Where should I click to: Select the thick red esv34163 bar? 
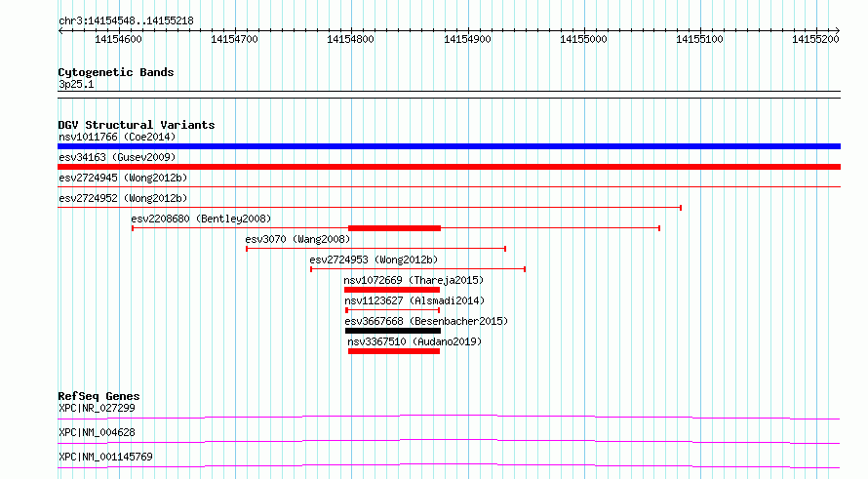coord(449,167)
